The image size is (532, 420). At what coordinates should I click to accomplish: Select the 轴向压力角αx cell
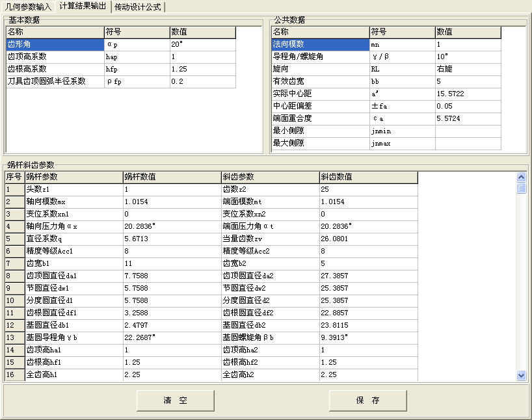point(74,227)
